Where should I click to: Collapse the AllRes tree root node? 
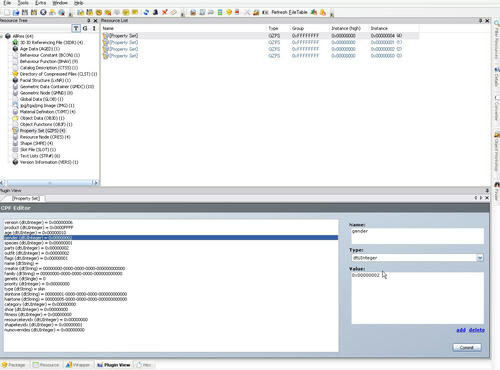click(2, 36)
